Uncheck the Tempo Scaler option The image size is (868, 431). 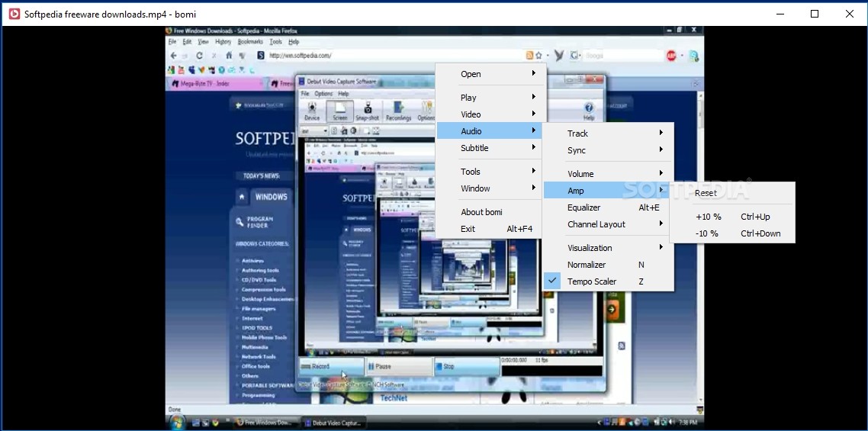coord(609,281)
